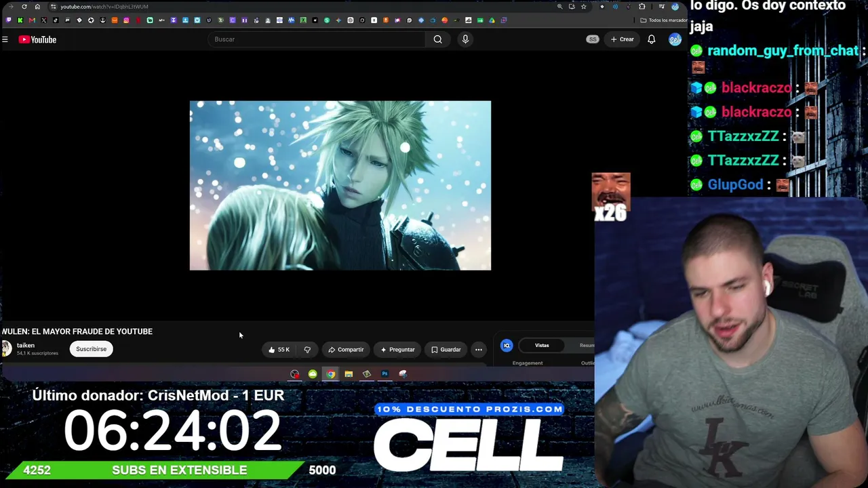Open the X (Twitter) bookmark
Image resolution: width=868 pixels, height=488 pixels.
[44, 20]
